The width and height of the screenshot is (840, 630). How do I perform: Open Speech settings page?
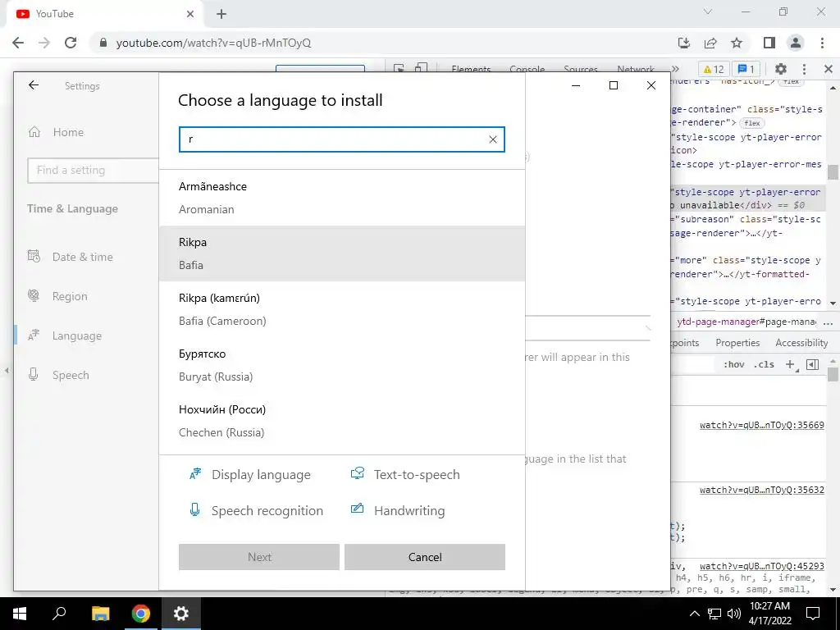(85, 375)
